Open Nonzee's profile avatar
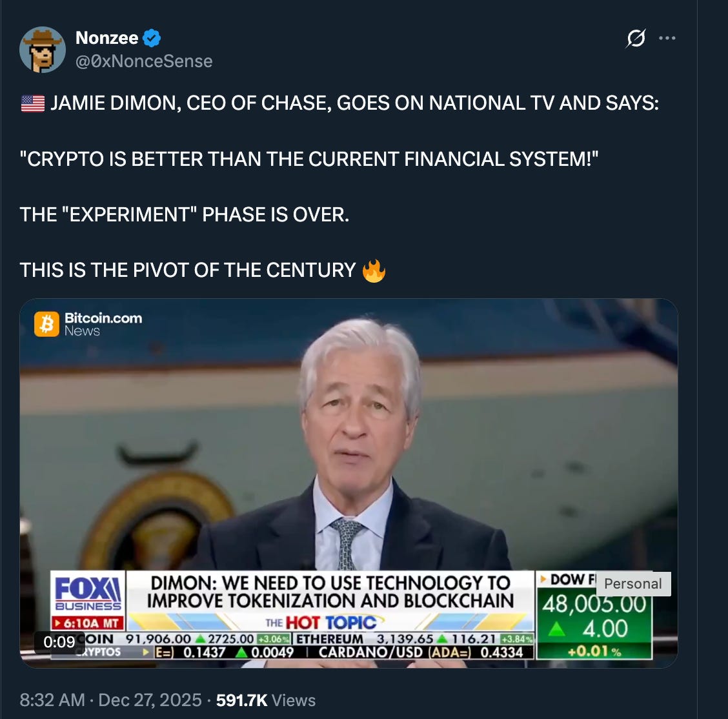 [x=42, y=50]
